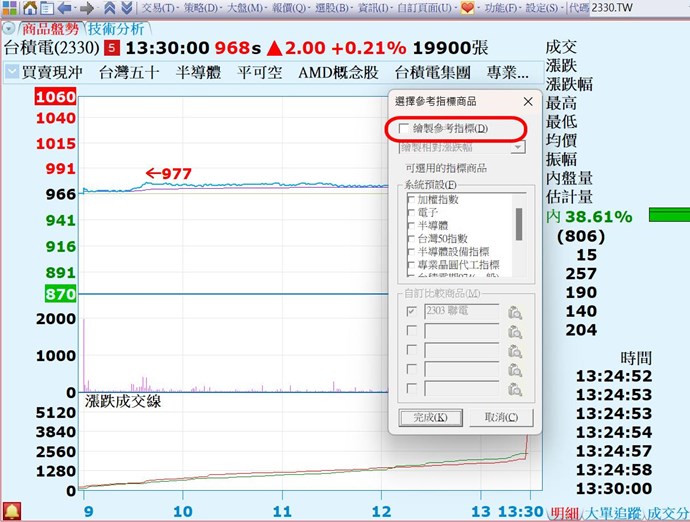Click the AMD概念股 category tag
This screenshot has width=690, height=522.
(338, 72)
